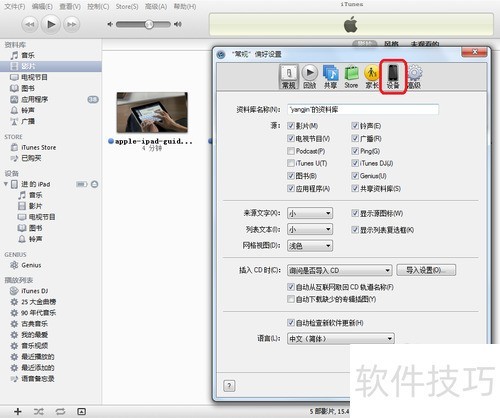
Task: Open the 家长 (Parental) preferences tab
Action: tap(372, 77)
